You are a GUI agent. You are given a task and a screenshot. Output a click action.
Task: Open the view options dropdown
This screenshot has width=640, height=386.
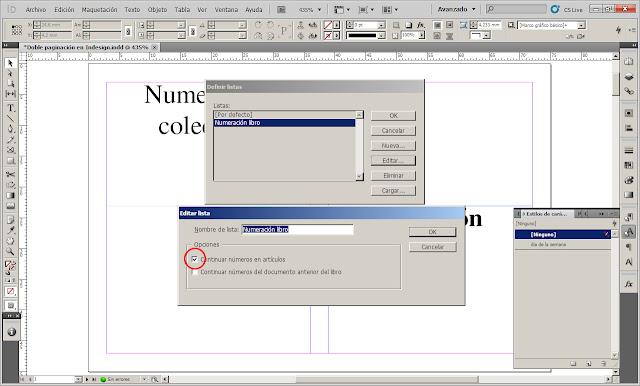point(342,9)
